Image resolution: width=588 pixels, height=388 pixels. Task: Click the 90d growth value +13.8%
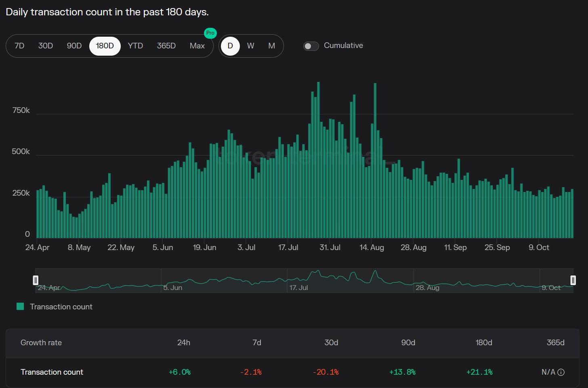[x=402, y=372]
